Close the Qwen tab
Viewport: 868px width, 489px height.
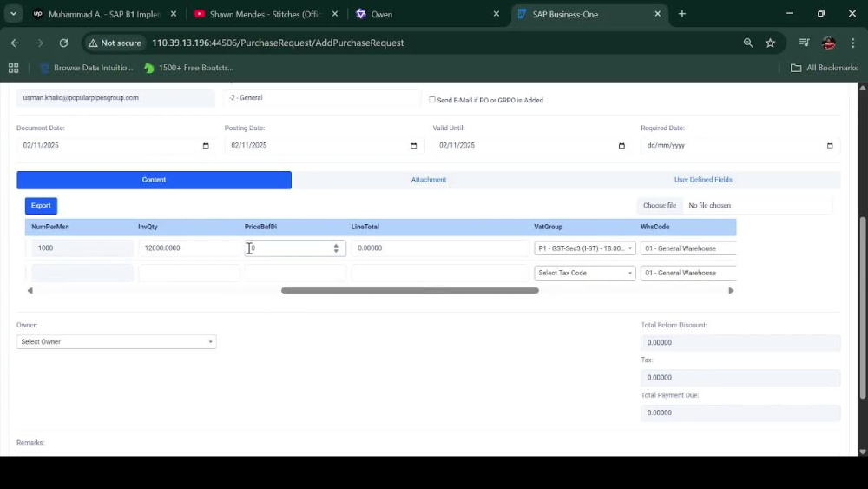[x=496, y=14]
